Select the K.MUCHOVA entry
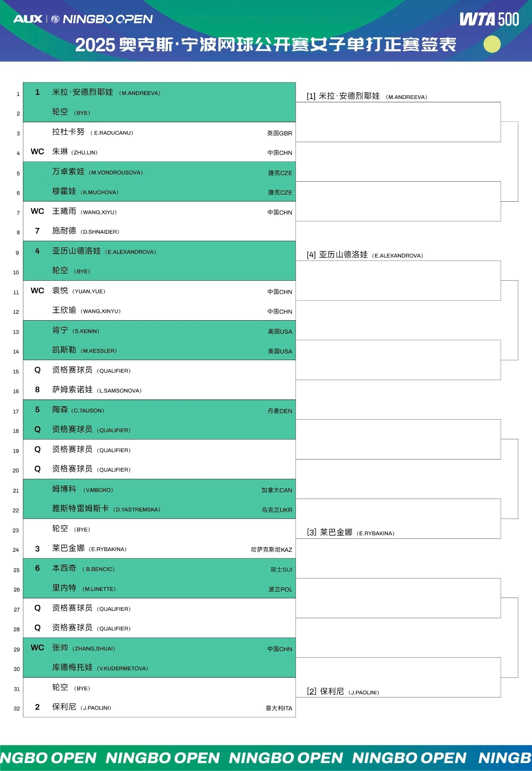The width and height of the screenshot is (532, 771). pos(159,191)
